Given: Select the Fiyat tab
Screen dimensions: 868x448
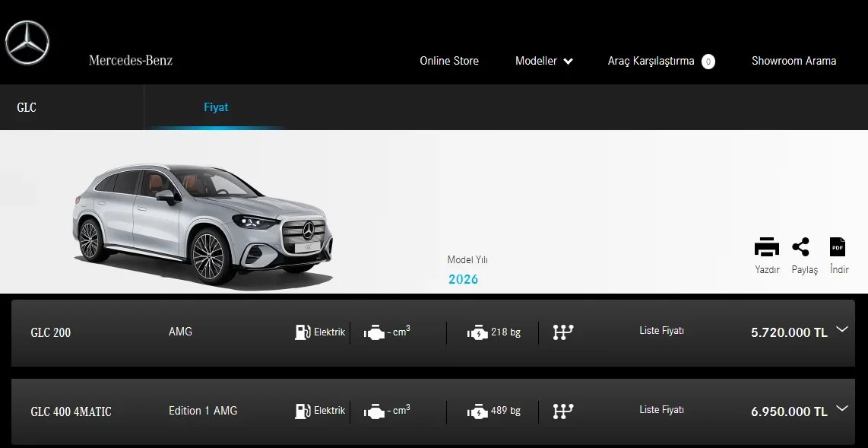Looking at the screenshot, I should click(x=216, y=107).
